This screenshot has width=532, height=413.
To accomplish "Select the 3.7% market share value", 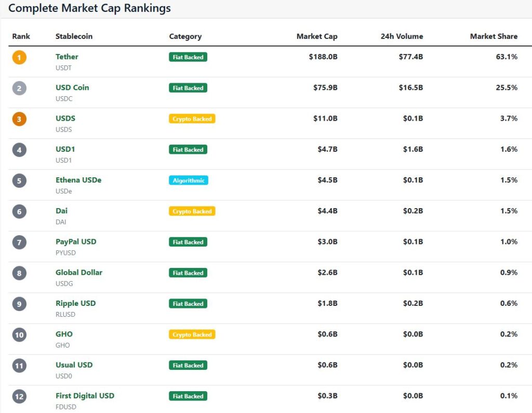I will [x=509, y=119].
